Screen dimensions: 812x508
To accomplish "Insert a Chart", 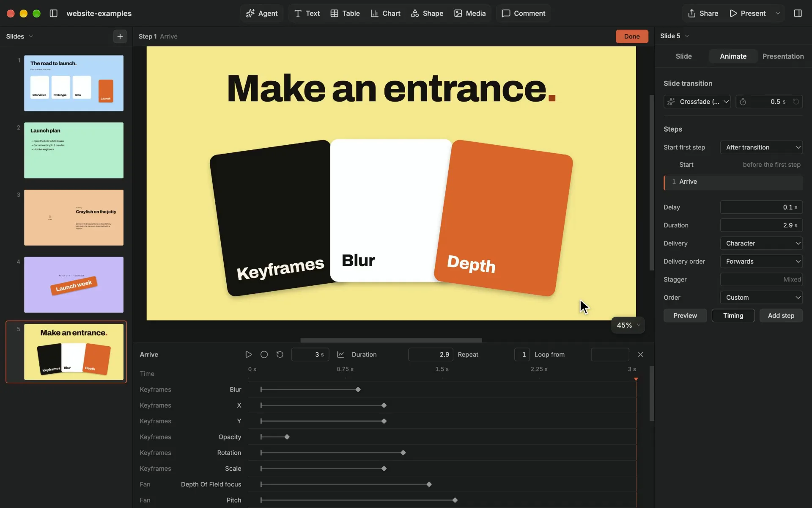I will coord(385,13).
